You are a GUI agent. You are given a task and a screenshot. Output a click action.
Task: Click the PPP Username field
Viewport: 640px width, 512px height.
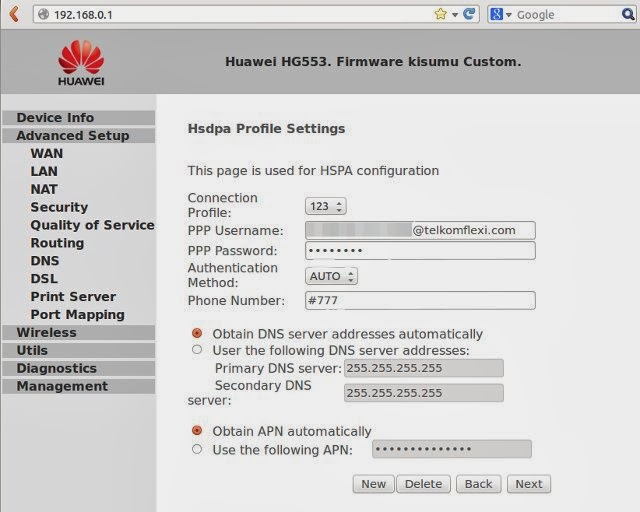point(420,230)
